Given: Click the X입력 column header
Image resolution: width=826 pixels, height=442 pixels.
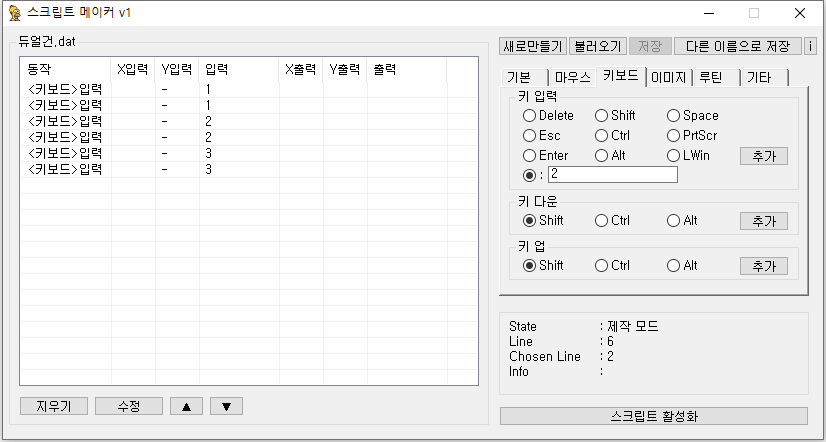Looking at the screenshot, I should 133,70.
